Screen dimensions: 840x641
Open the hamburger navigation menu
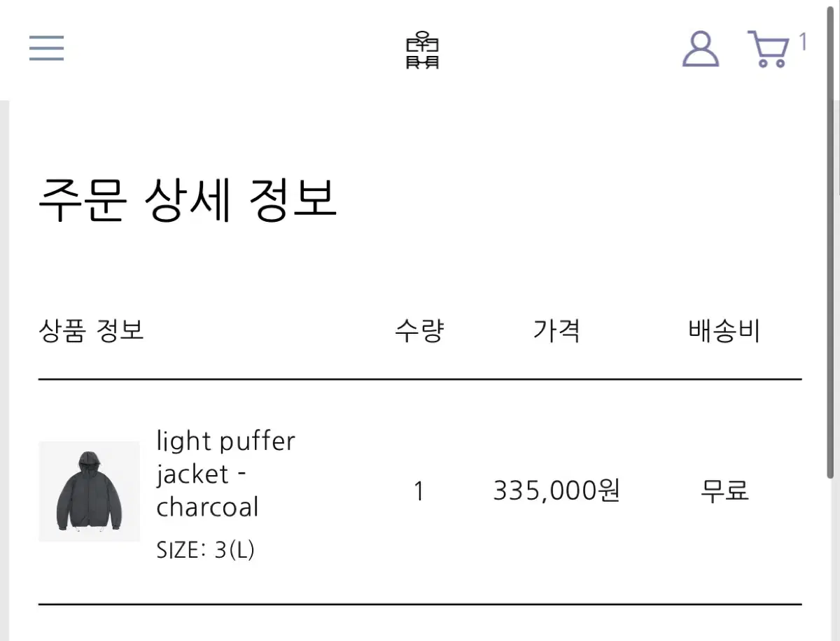(x=46, y=49)
